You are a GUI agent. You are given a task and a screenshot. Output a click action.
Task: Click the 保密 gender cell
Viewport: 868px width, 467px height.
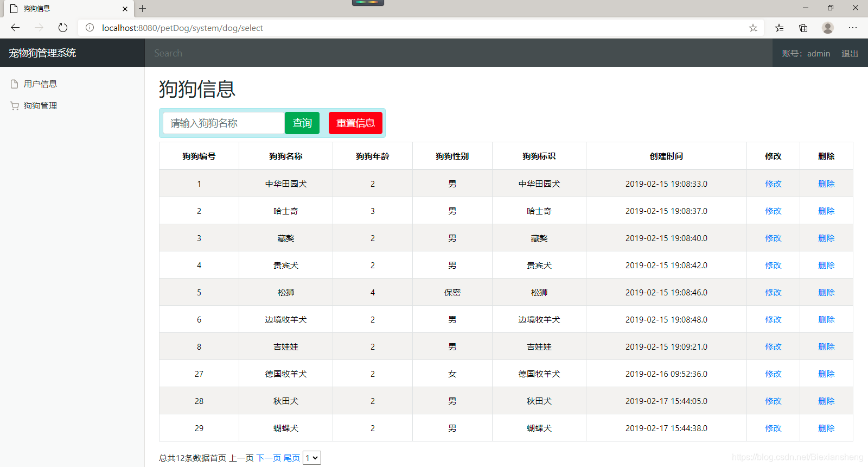click(x=452, y=292)
